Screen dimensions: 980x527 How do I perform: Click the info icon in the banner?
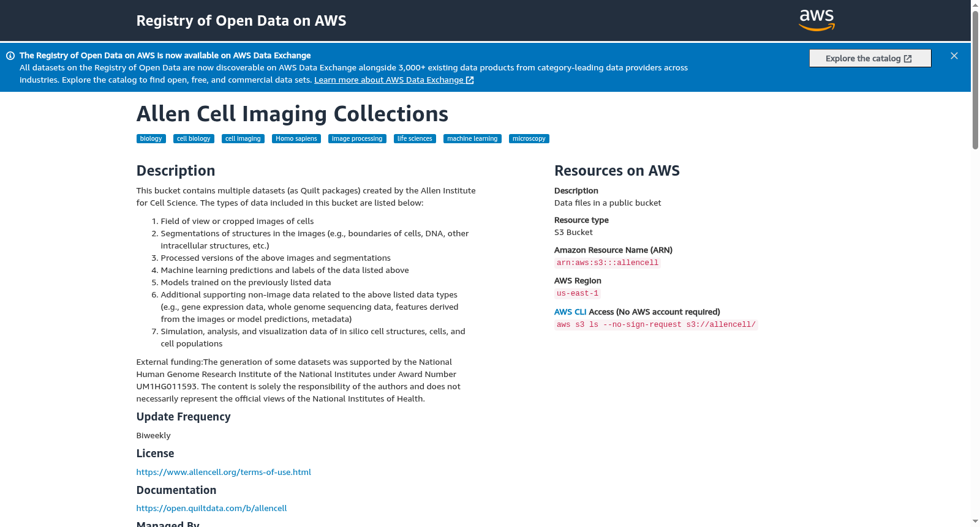[x=10, y=56]
